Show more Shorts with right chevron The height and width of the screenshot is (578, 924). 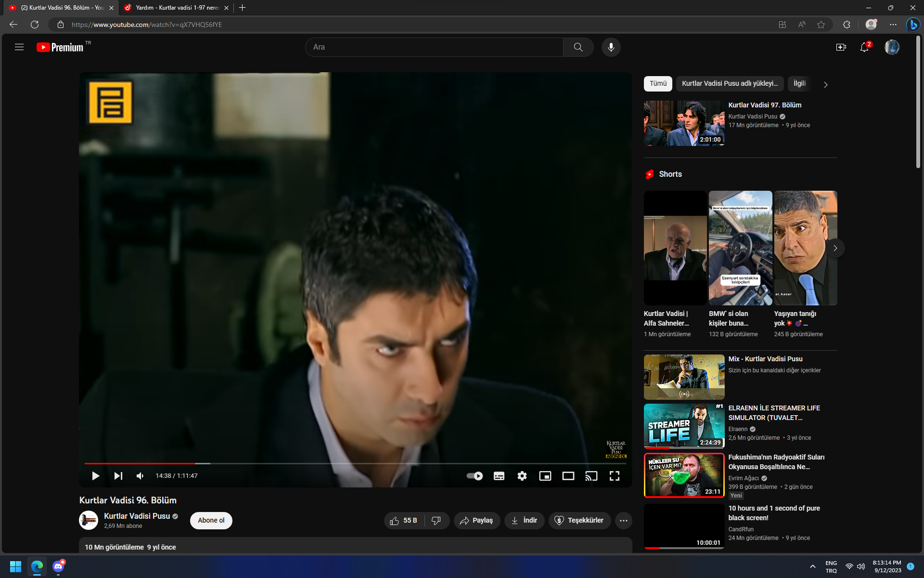tap(835, 248)
